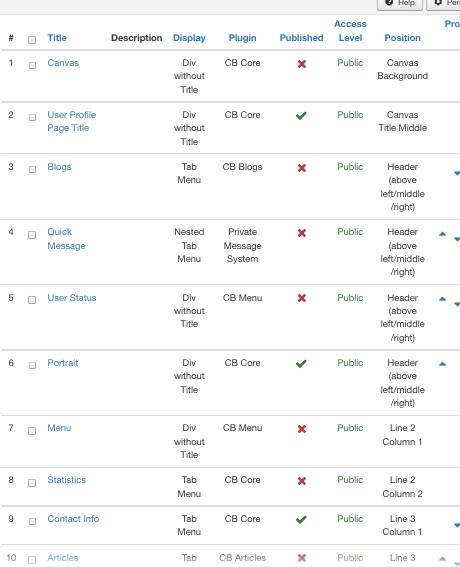Check the select-all checkbox in header
Screen dimensions: 460x567
coord(32,40)
